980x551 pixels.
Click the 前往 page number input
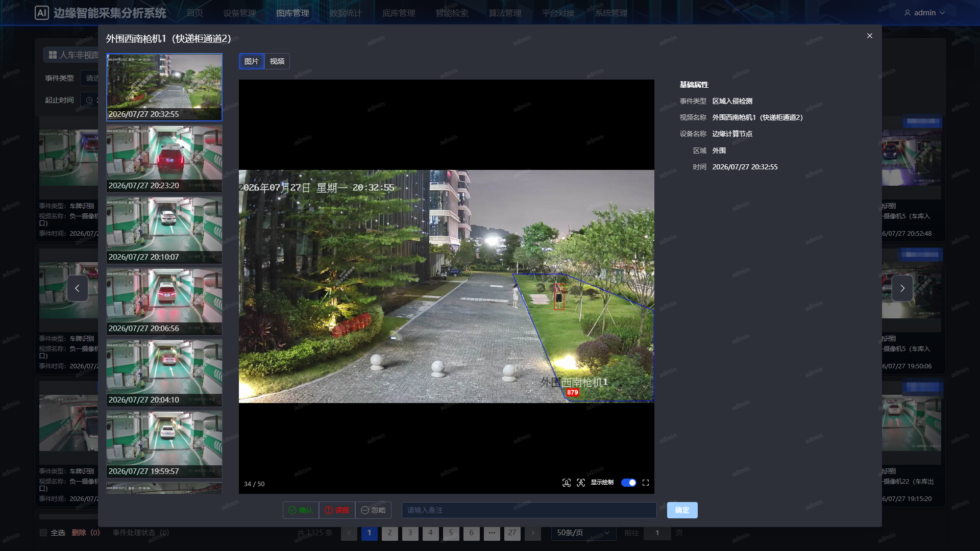(x=657, y=533)
